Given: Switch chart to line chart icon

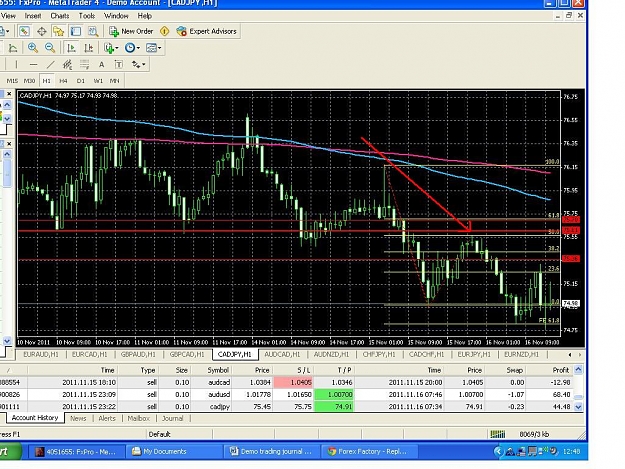Looking at the screenshot, I should point(13,48).
